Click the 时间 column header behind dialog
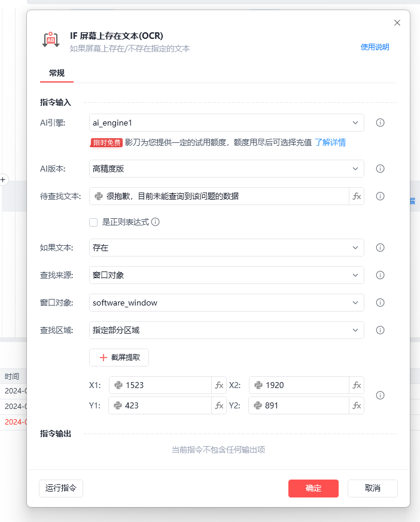The width and height of the screenshot is (420, 522). 12,377
